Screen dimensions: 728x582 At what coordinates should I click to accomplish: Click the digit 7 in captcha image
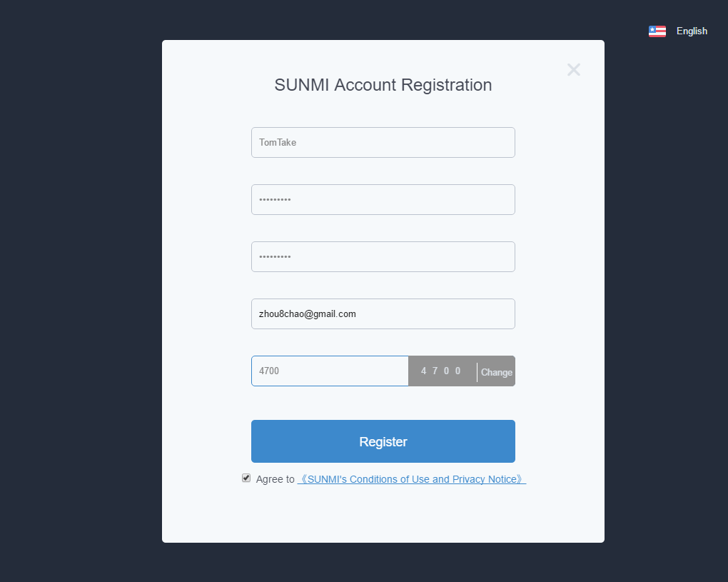pyautogui.click(x=435, y=371)
